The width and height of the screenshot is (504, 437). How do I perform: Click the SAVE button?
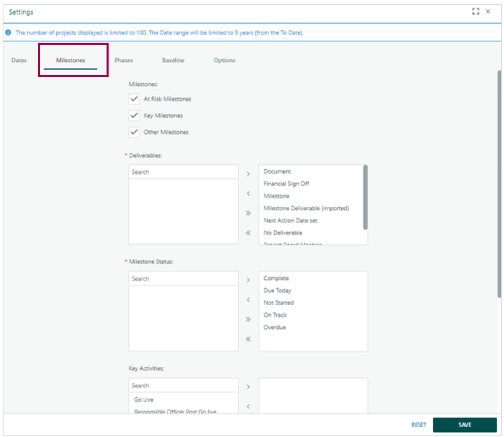[465, 425]
